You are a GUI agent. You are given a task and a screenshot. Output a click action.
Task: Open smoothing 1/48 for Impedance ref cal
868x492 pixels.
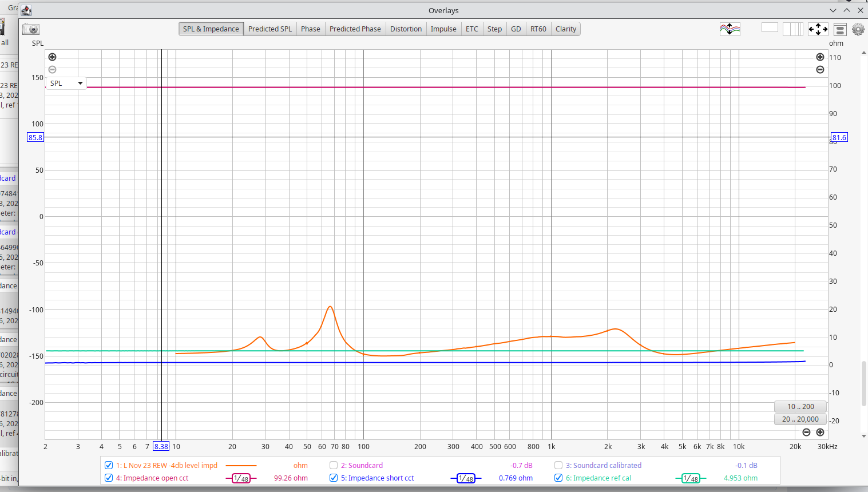pyautogui.click(x=691, y=478)
